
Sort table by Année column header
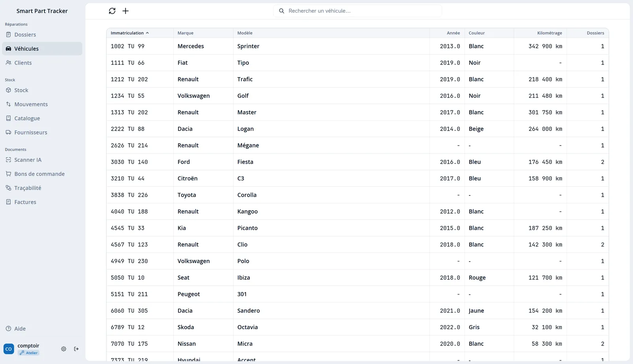coord(453,33)
